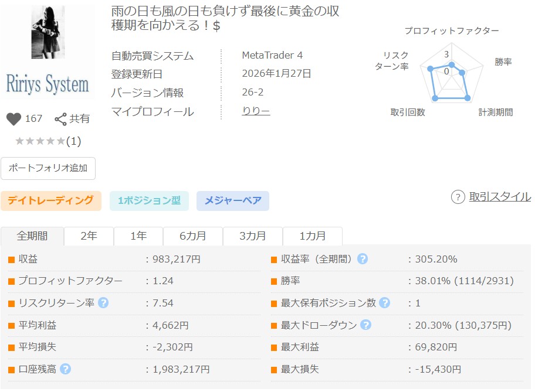Click help icon beside 口座残高
Screen dimensions: 535x392
pos(66,369)
